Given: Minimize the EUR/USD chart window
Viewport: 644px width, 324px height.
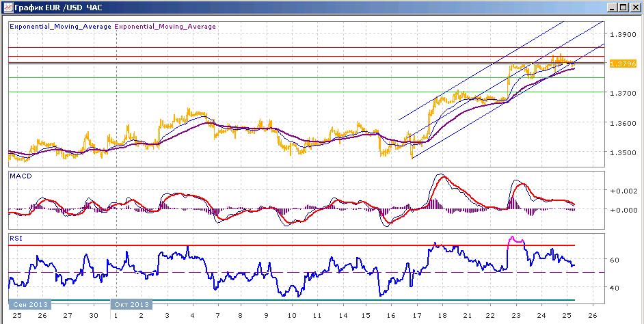Looking at the screenshot, I should pyautogui.click(x=612, y=8).
